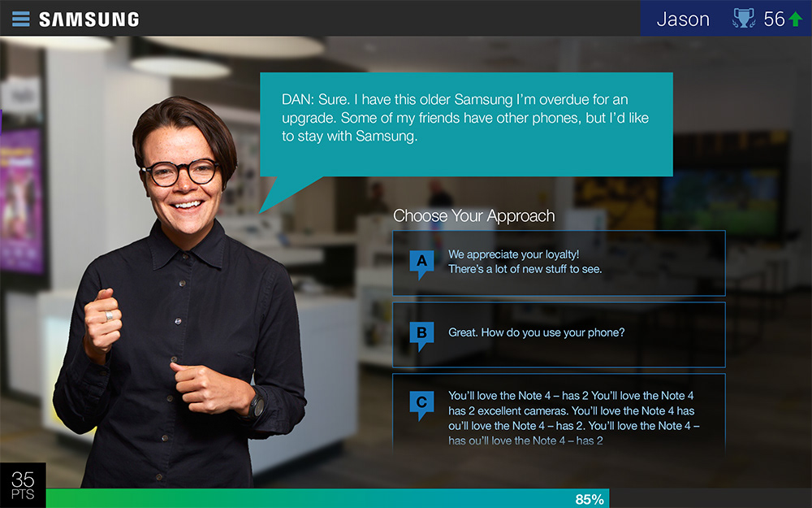
Task: Click the 35 PTS score box
Action: [23, 485]
